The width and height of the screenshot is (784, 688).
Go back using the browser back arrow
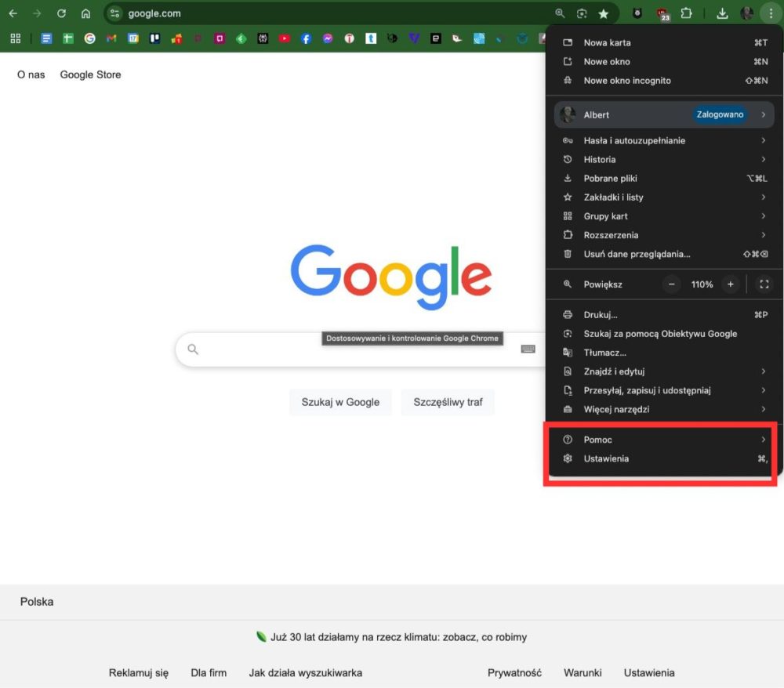(x=13, y=13)
